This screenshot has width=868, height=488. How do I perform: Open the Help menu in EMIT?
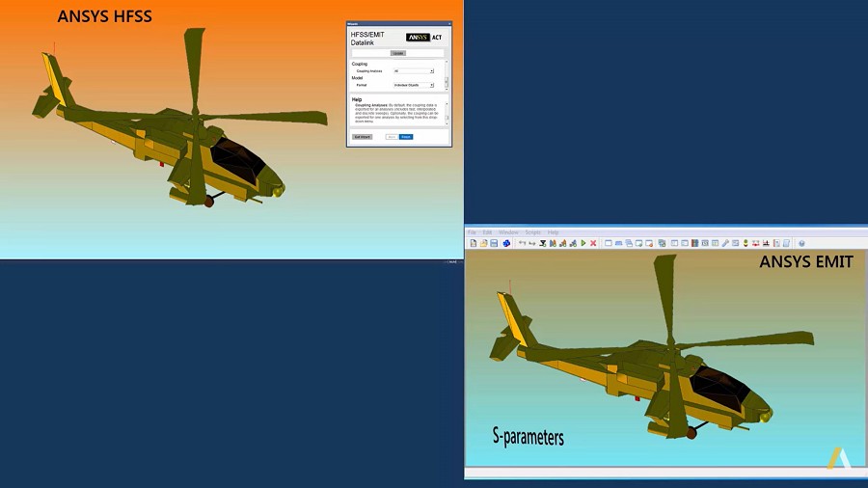coord(553,232)
